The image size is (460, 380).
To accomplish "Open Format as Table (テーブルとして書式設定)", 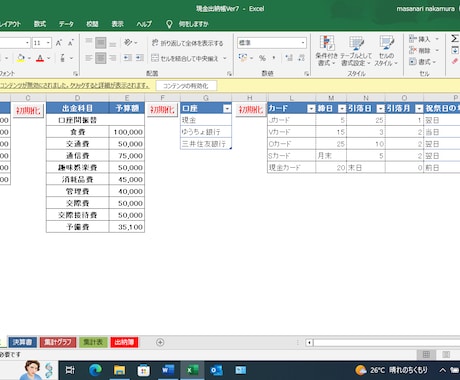I will click(356, 51).
